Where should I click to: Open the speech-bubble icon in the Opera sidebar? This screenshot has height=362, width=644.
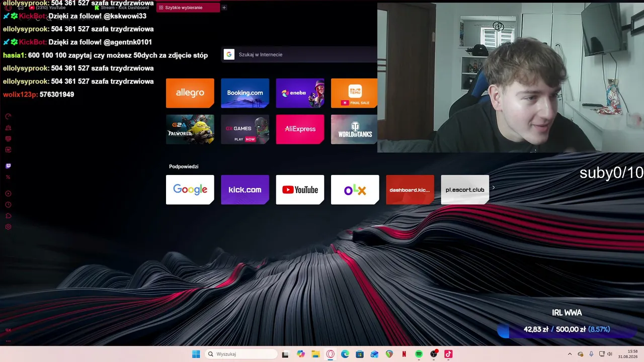[x=8, y=216]
